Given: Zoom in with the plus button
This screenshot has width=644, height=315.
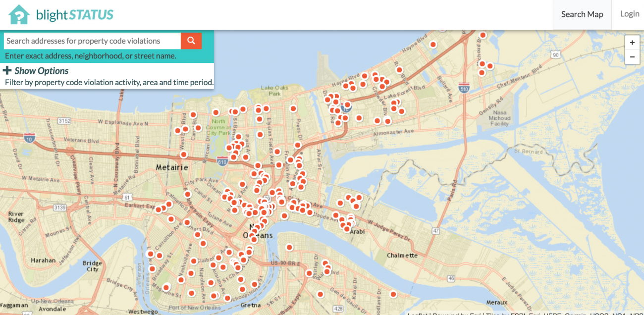Looking at the screenshot, I should 632,43.
